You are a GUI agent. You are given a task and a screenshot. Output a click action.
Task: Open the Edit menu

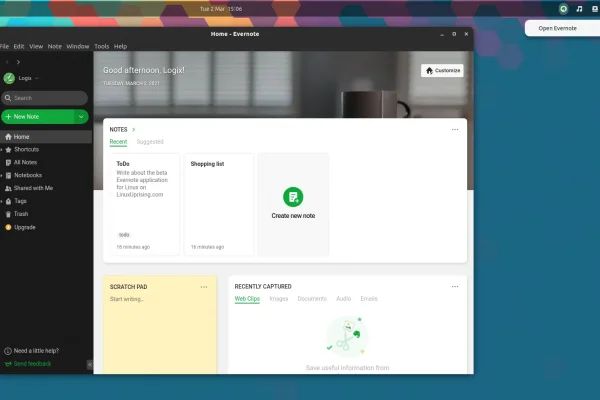coord(19,46)
